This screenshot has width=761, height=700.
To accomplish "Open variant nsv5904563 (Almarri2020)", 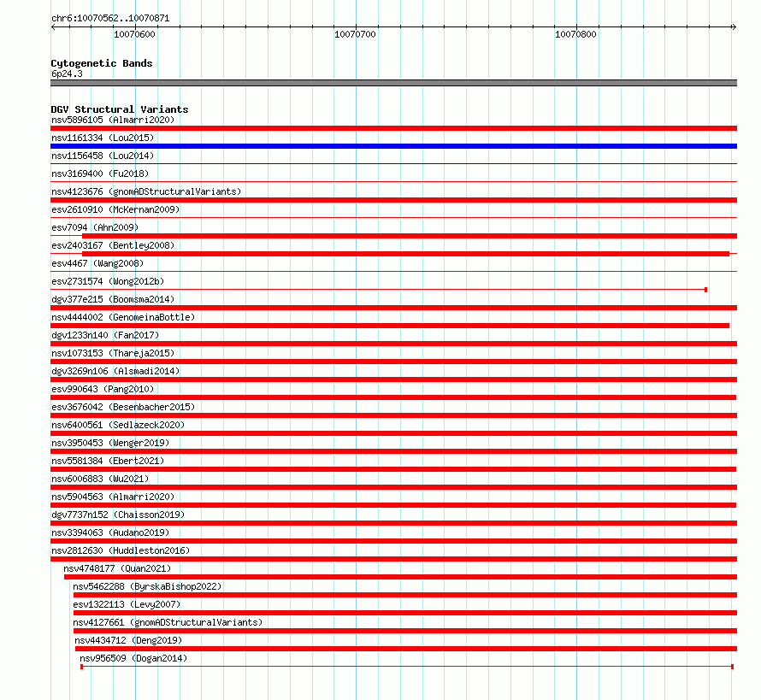I will (113, 497).
